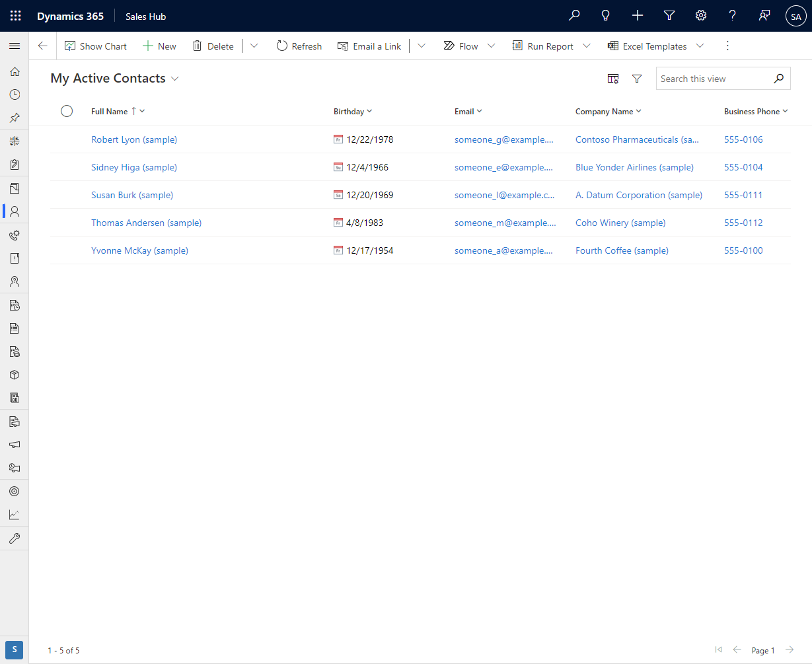Open Campaigns megaphone icon in sidebar
Viewport: 812px width, 664px height.
click(15, 445)
